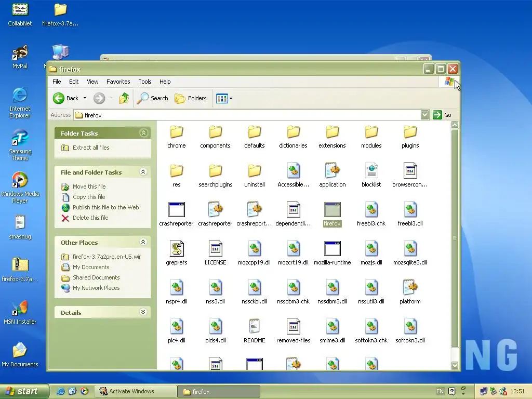Collapse the Other Places panel
This screenshot has height=399, width=532.
143,242
